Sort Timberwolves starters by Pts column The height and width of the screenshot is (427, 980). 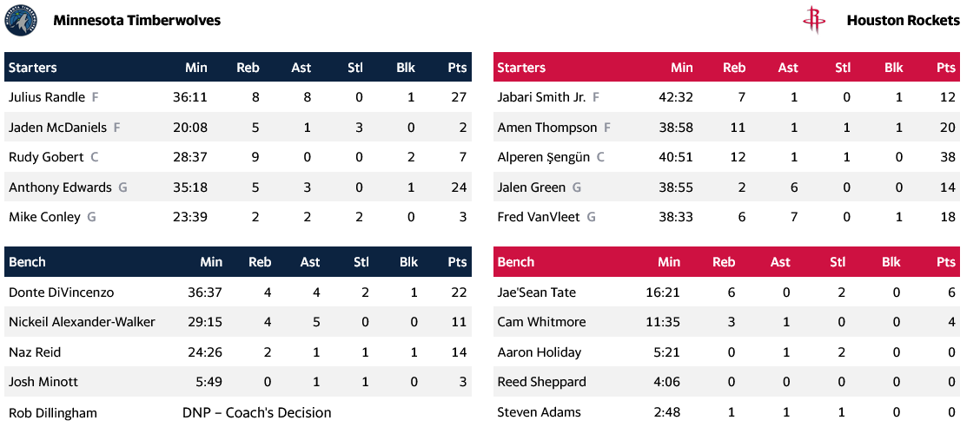(457, 68)
